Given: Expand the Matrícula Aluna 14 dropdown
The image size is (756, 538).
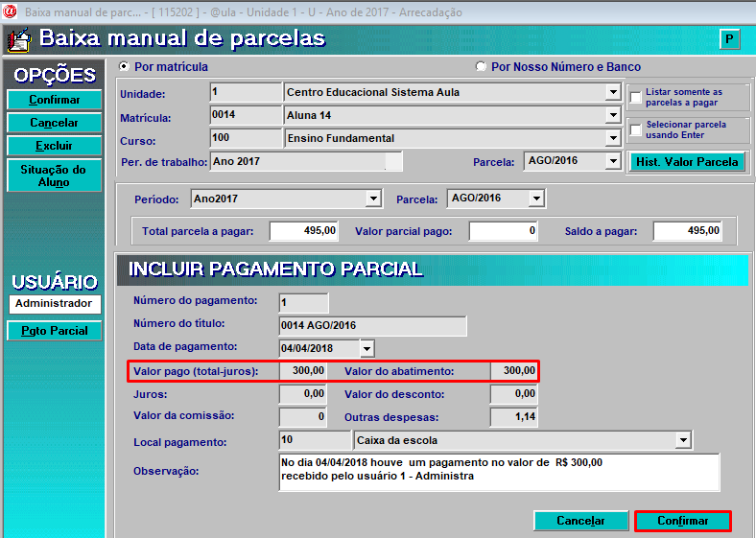Looking at the screenshot, I should pos(613,115).
